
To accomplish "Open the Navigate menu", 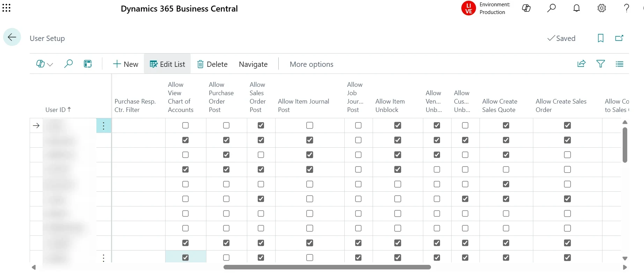I will [253, 64].
